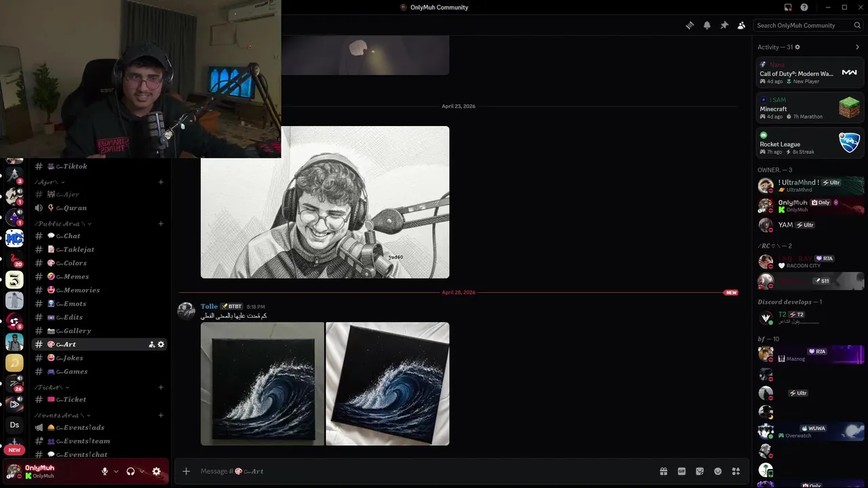Open the Inbox icon in title bar

788,7
